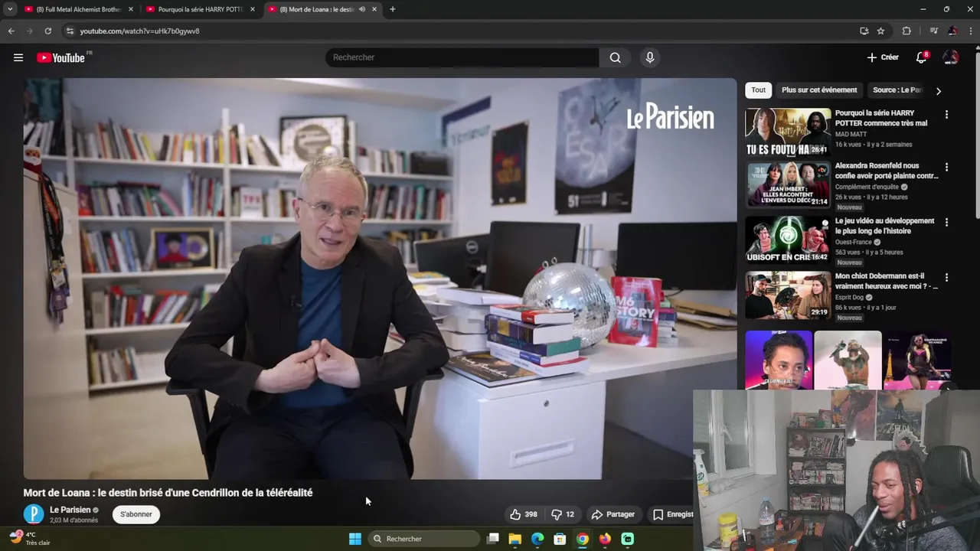Play the middle Shorts thumbnail
The image size is (980, 551).
click(x=848, y=360)
